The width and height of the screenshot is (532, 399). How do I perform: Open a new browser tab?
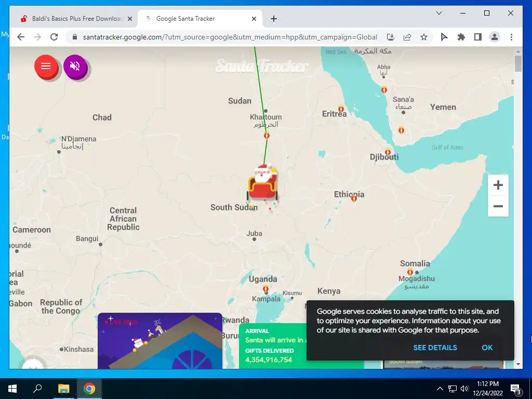tap(274, 19)
